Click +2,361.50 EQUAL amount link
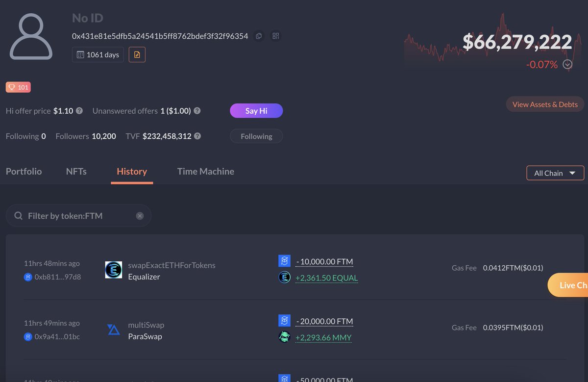The image size is (588, 382). 327,278
